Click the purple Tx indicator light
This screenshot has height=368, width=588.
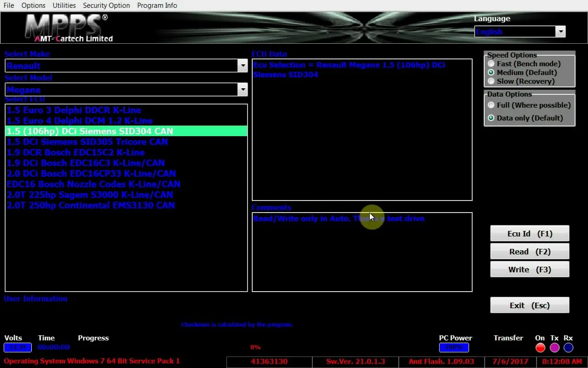click(x=554, y=348)
